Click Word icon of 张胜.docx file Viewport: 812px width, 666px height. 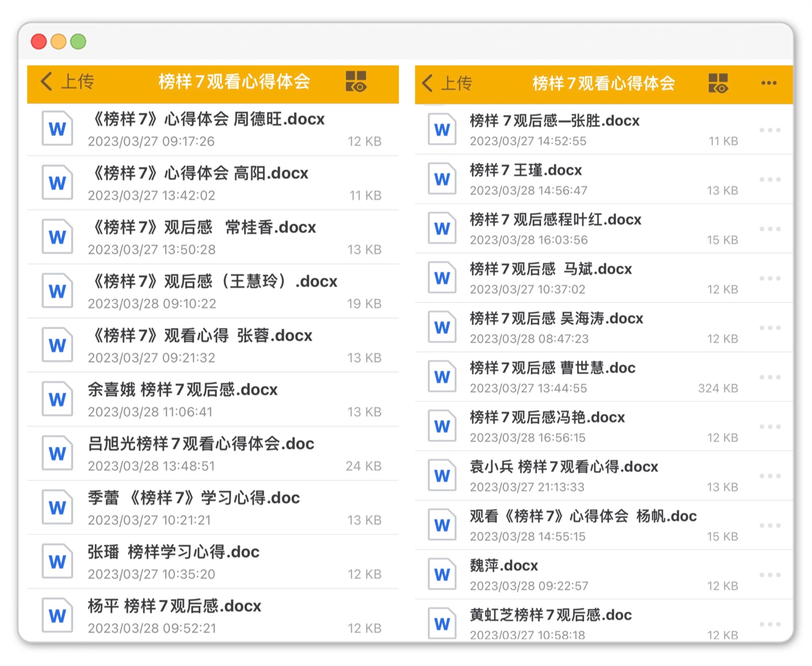click(442, 129)
